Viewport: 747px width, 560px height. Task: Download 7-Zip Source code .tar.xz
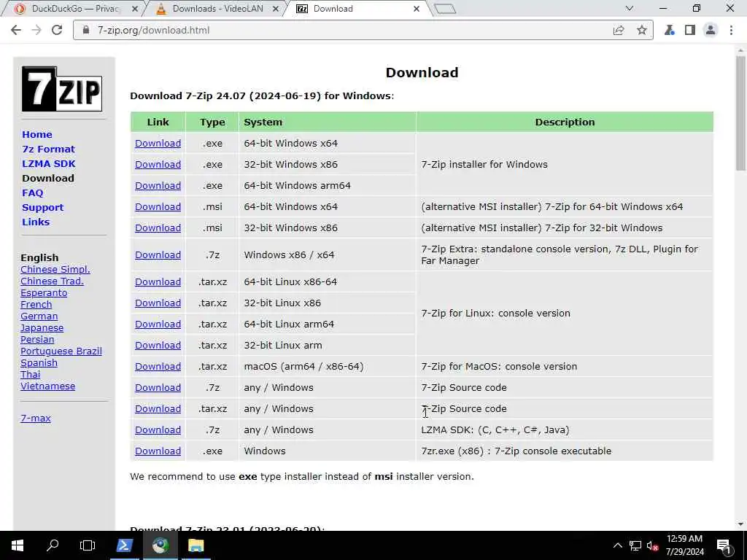click(x=158, y=408)
